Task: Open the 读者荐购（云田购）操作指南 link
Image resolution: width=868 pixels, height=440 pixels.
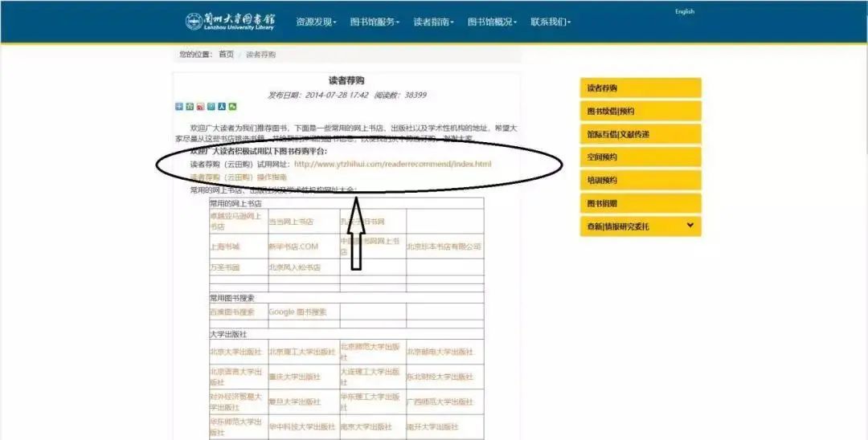Action: click(239, 177)
